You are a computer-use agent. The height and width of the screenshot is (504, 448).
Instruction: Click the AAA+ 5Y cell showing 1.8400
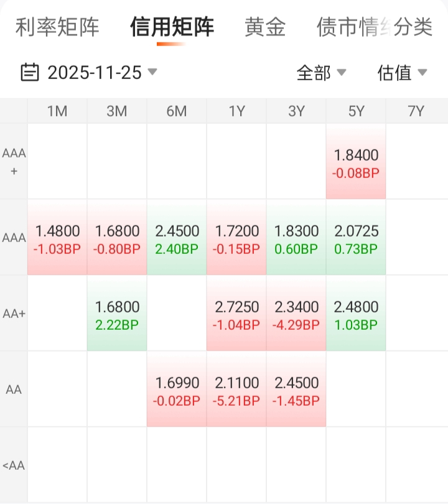356,162
